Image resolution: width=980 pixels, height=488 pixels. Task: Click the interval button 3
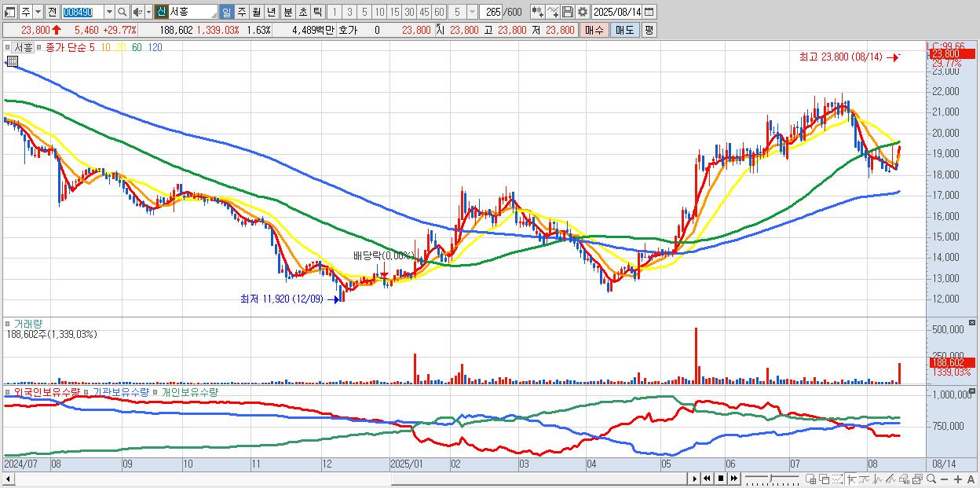click(x=349, y=12)
